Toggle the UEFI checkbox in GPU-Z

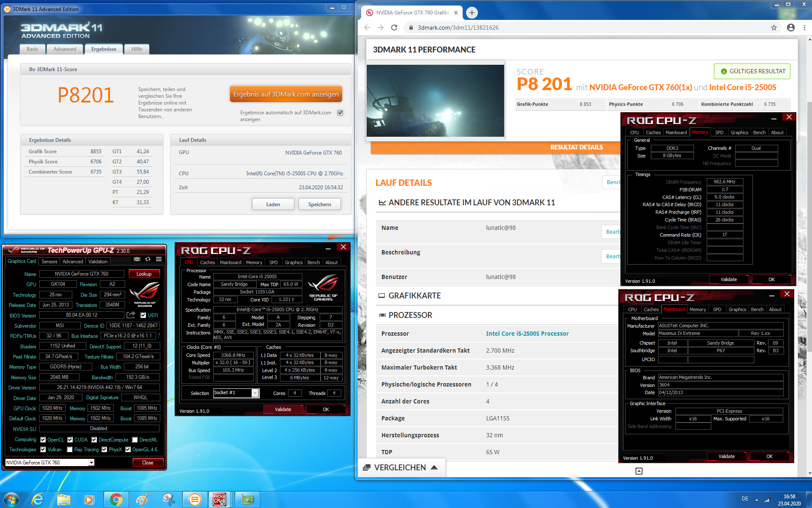[143, 315]
